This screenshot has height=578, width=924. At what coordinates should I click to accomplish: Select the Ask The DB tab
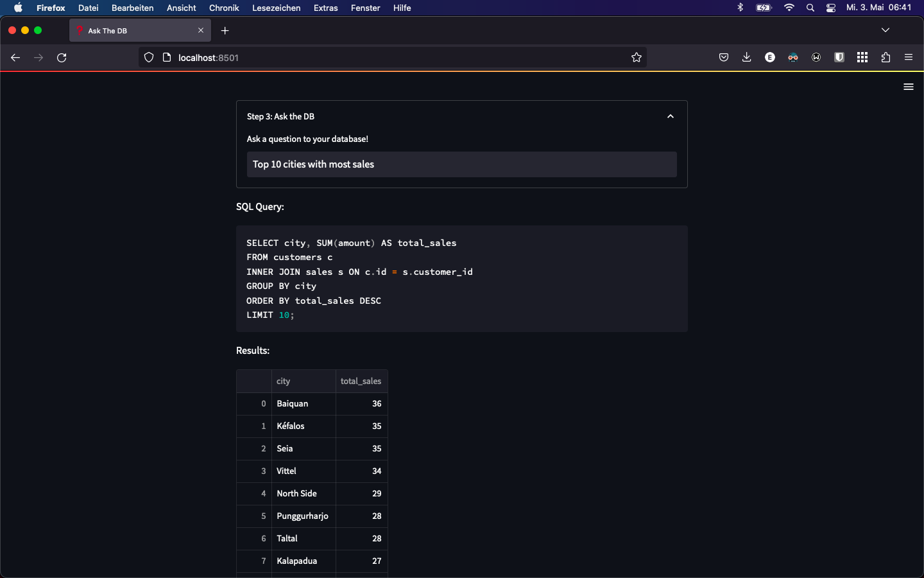[x=141, y=30]
